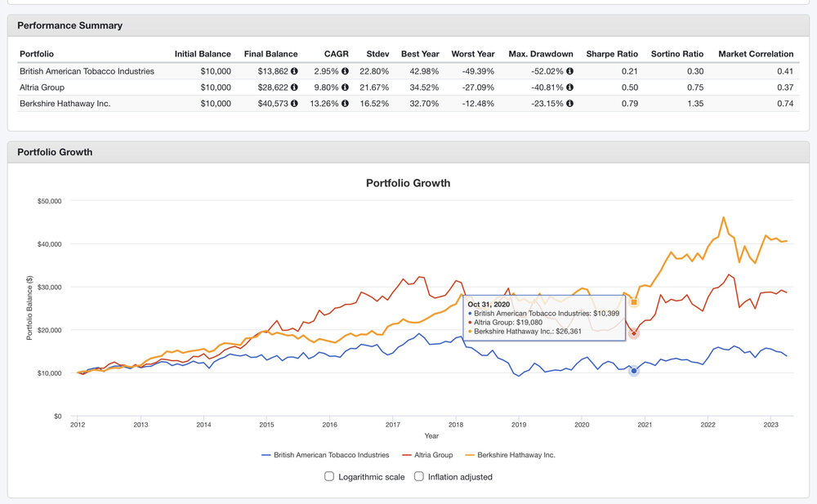Click the Performance Summary panel header
This screenshot has width=817, height=504.
69,25
